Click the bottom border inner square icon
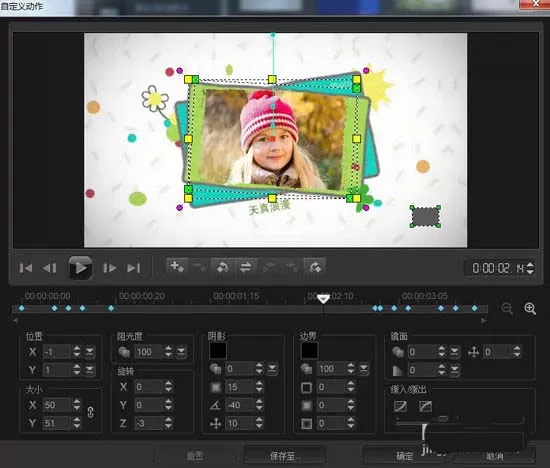The image size is (550, 468). tap(306, 423)
